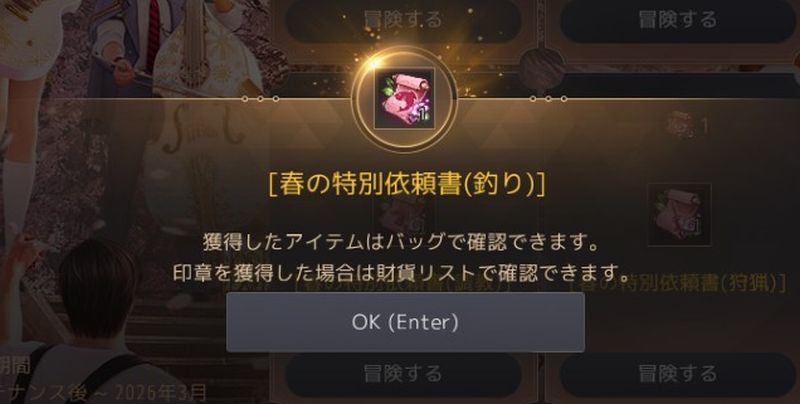This screenshot has width=800, height=404.
Task: Click the message line about checking the bag
Action: [401, 243]
